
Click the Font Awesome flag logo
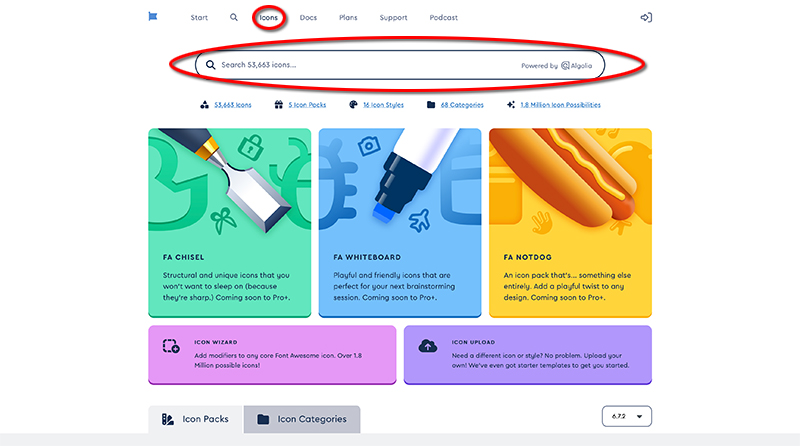[153, 17]
